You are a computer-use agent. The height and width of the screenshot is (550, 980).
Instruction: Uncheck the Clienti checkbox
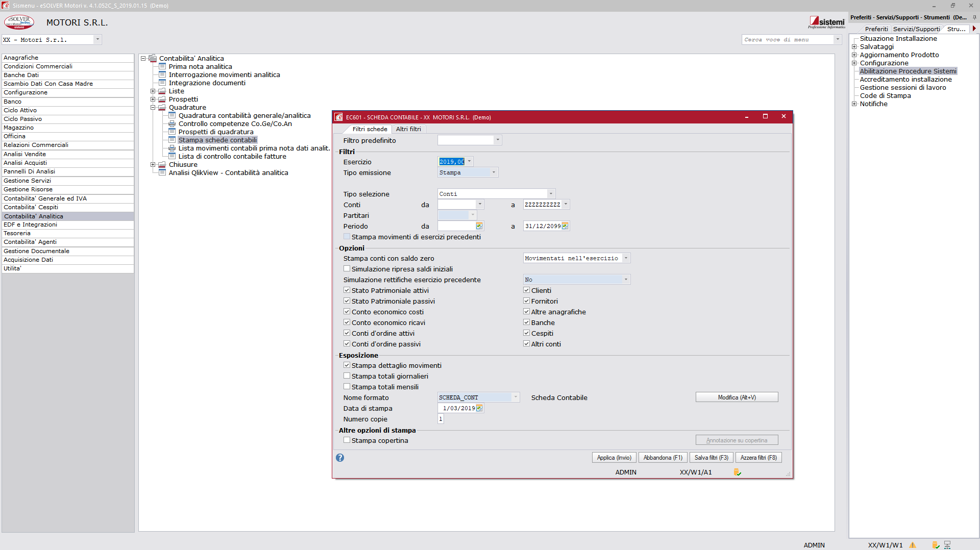coord(527,290)
